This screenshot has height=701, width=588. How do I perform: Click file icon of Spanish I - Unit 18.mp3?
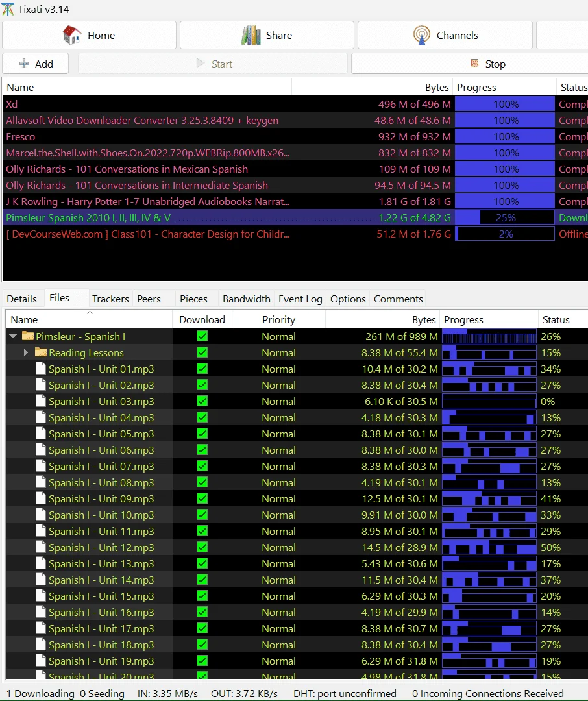[41, 645]
